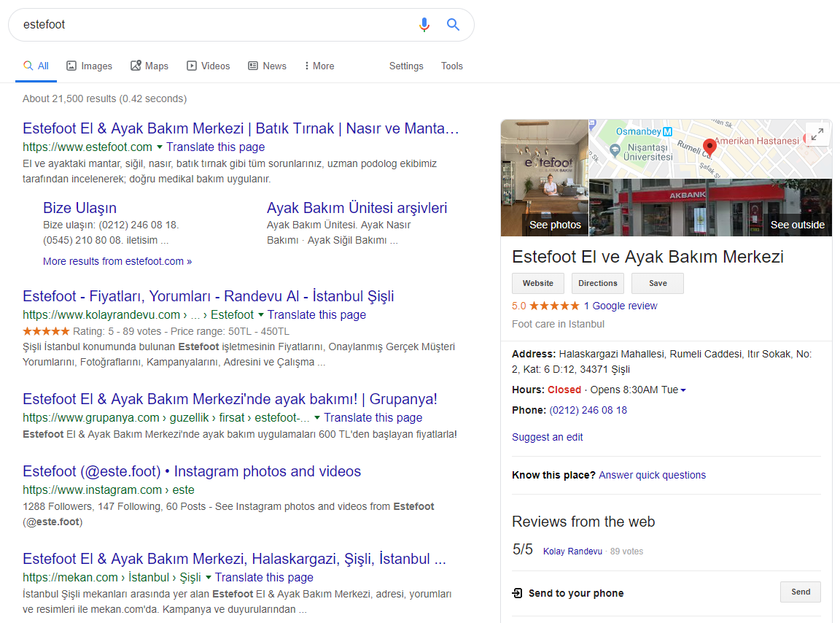Click Translate this page for kolayrandevu.com
The width and height of the screenshot is (840, 623).
[316, 314]
